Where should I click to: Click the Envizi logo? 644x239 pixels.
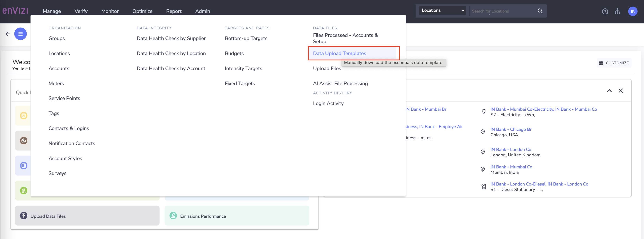(x=15, y=11)
